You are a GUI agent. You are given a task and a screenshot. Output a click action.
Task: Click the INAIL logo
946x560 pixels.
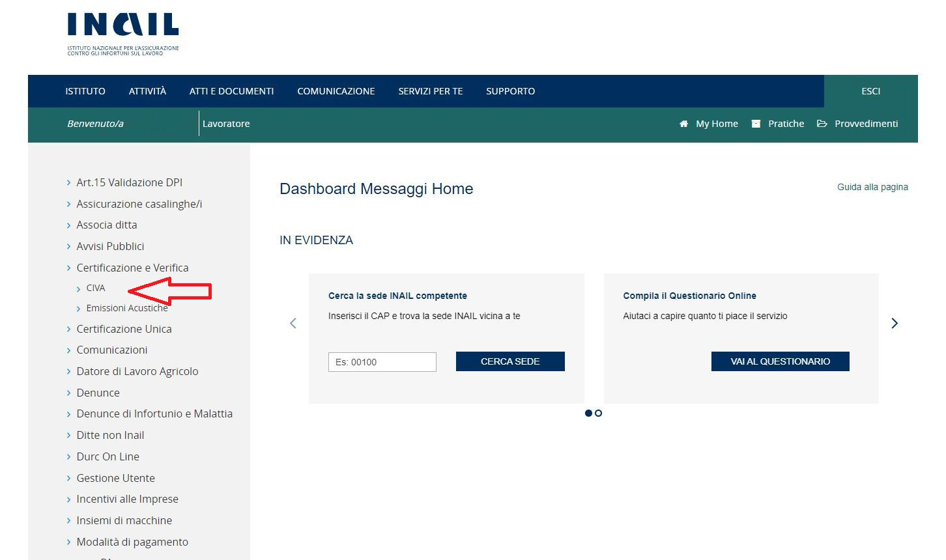[123, 33]
